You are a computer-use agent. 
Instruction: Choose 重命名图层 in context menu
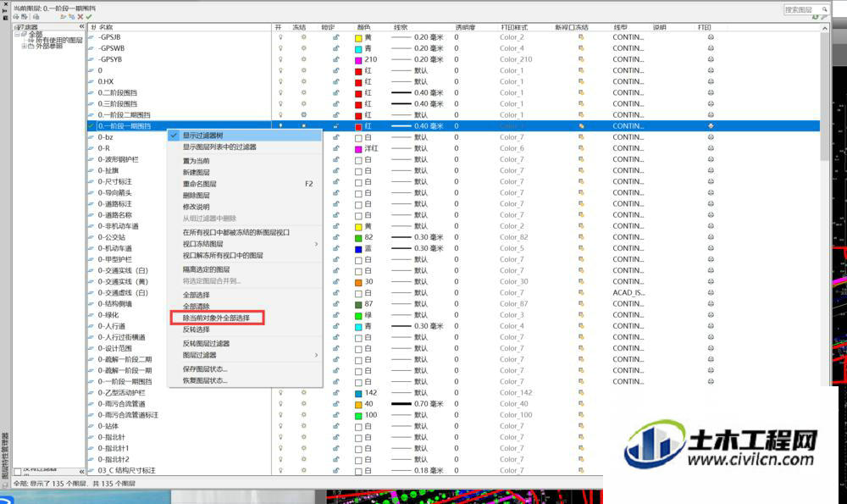point(246,184)
